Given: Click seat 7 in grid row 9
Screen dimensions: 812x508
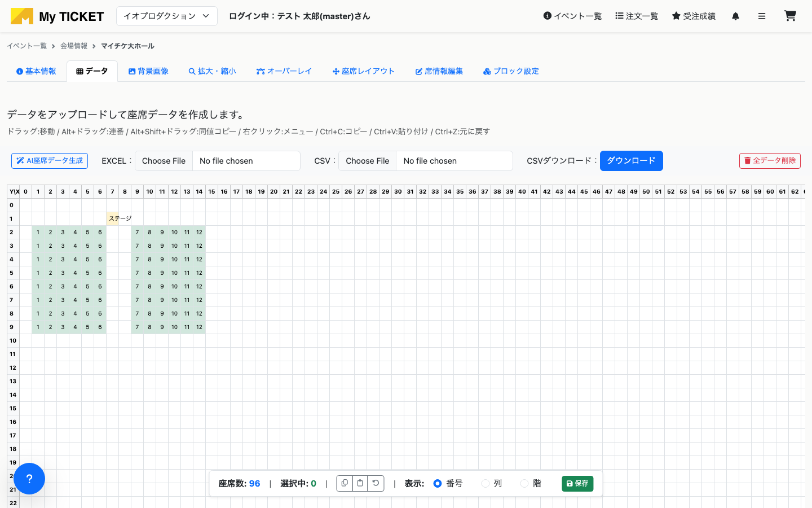Looking at the screenshot, I should pos(138,327).
